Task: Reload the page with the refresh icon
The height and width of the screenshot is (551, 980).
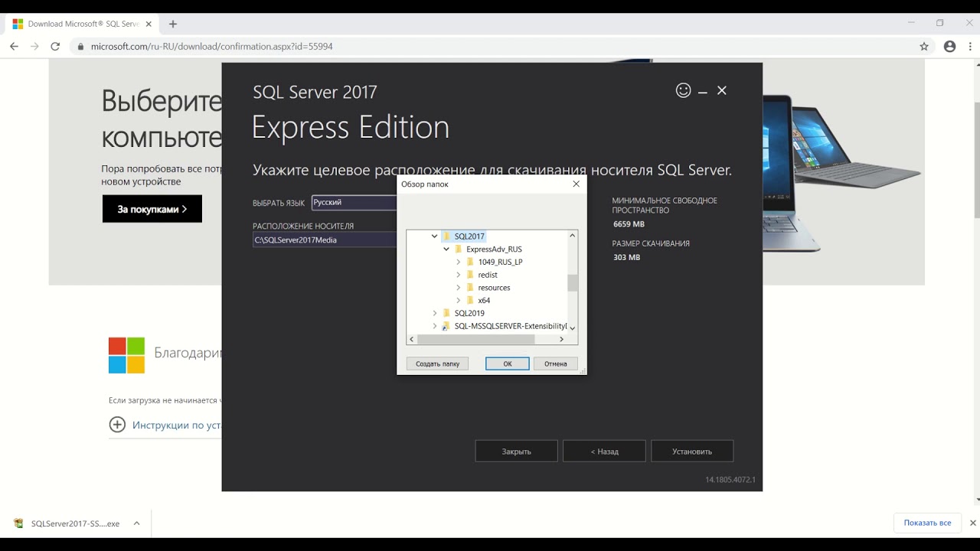Action: click(x=55, y=47)
